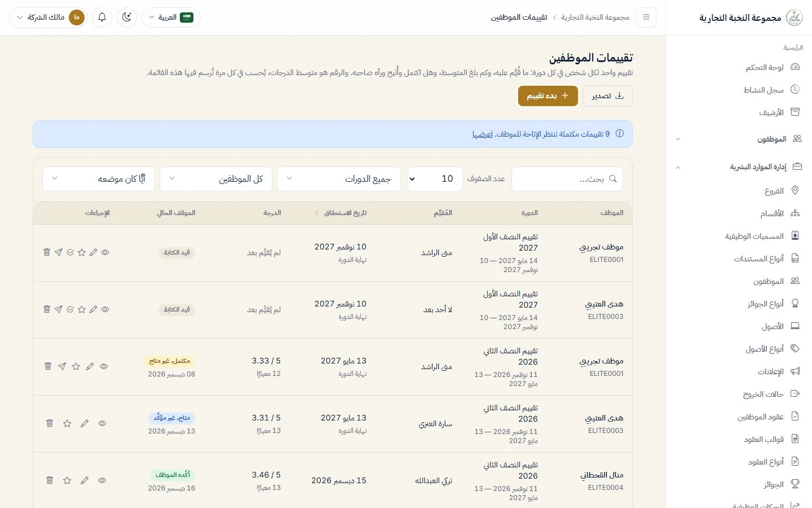Viewport: 812px width, 508px height.
Task: Click the اعرضها link in the banner
Action: coord(482,134)
